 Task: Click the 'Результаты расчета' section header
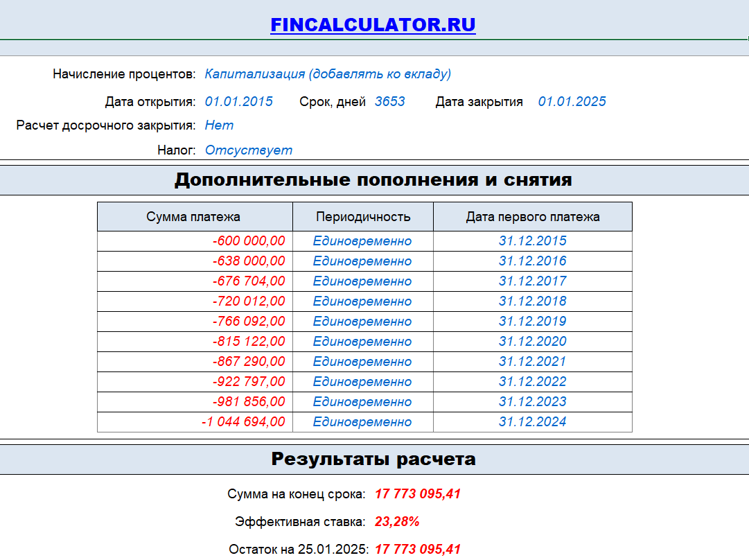(x=374, y=457)
